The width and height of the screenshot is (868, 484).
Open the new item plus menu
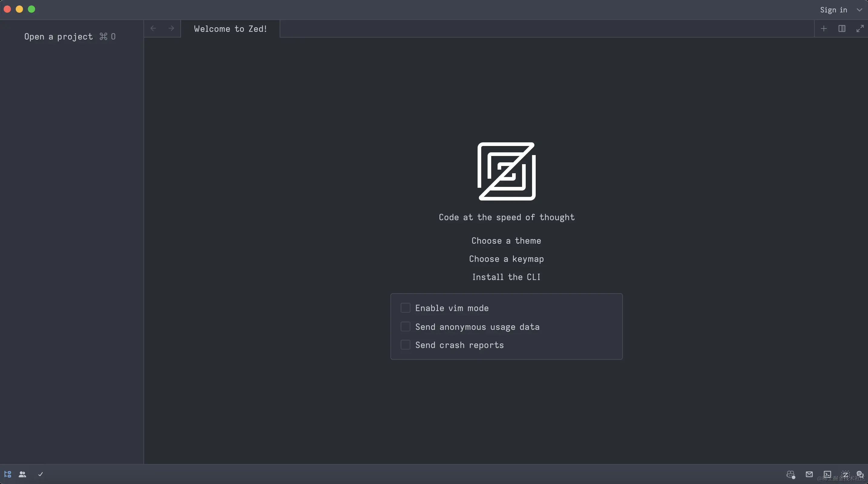pyautogui.click(x=824, y=29)
